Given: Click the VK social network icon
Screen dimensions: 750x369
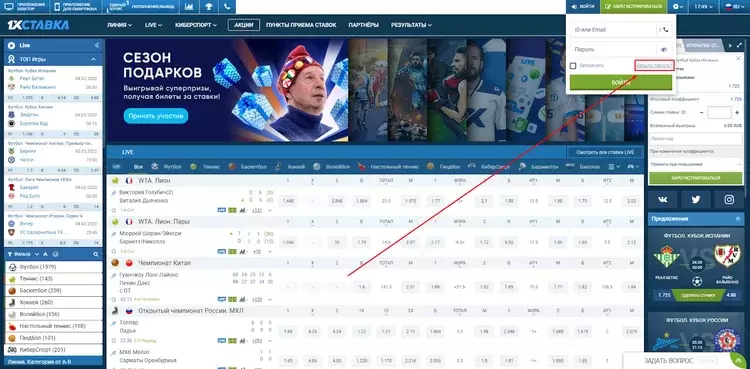Looking at the screenshot, I should (x=662, y=200).
